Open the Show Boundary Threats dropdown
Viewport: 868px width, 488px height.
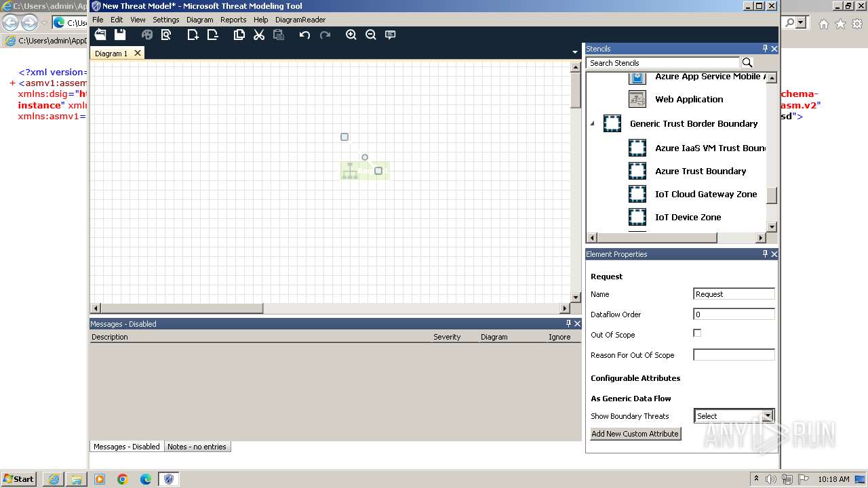click(x=768, y=416)
